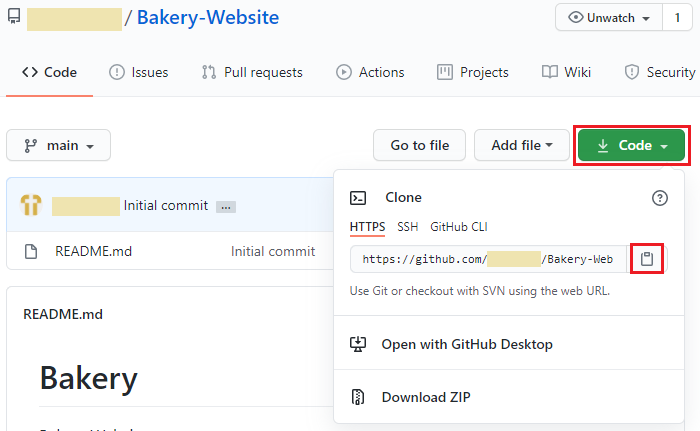Switch to the Pull requests tab
This screenshot has height=431, width=700.
click(x=252, y=72)
